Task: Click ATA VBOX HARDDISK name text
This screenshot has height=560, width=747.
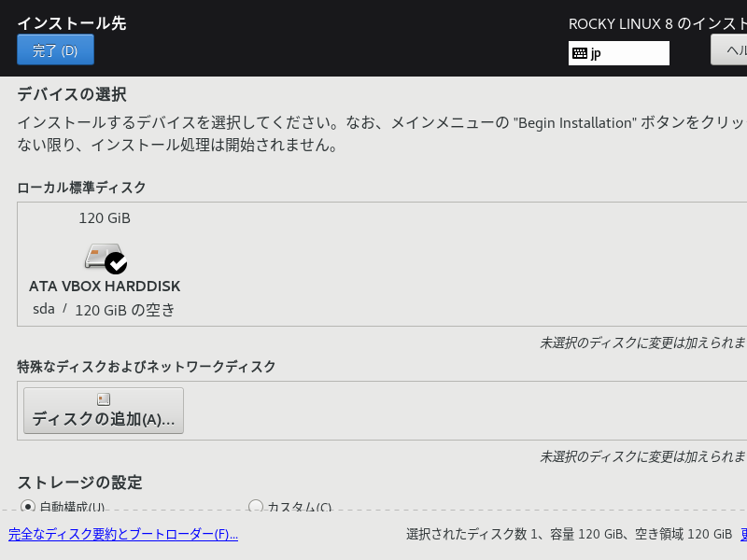Action: click(x=105, y=287)
